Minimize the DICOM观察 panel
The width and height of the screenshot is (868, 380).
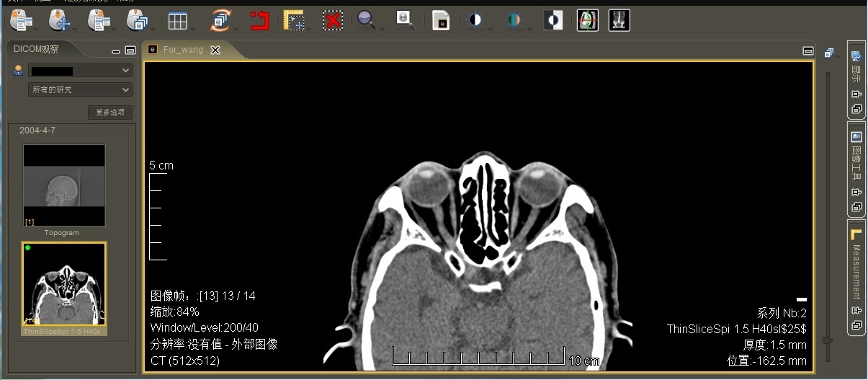pos(116,50)
